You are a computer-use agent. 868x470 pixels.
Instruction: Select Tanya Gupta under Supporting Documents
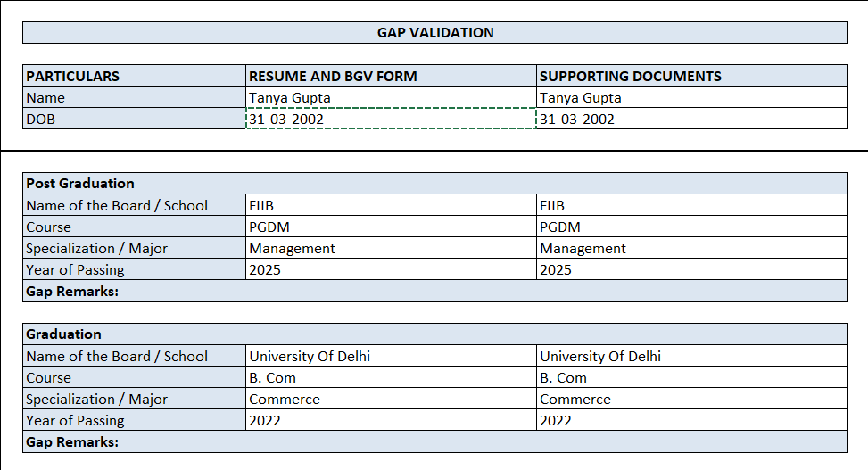(x=691, y=98)
